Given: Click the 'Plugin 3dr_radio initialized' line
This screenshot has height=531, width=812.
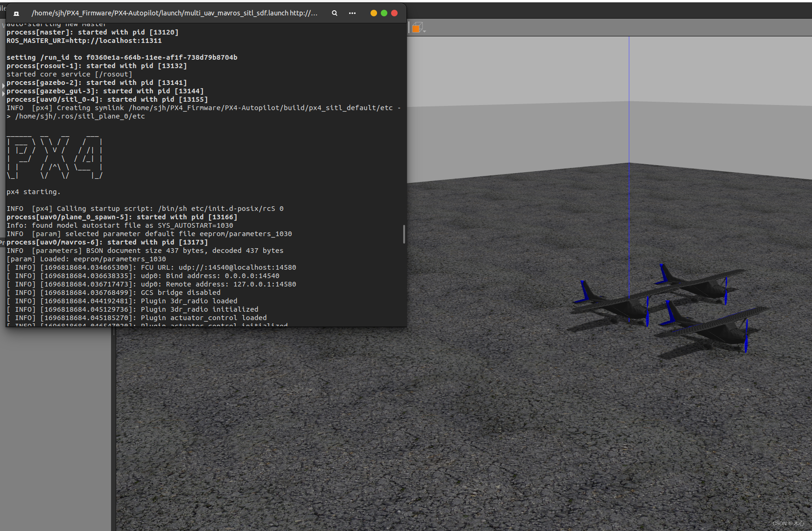Looking at the screenshot, I should [133, 309].
